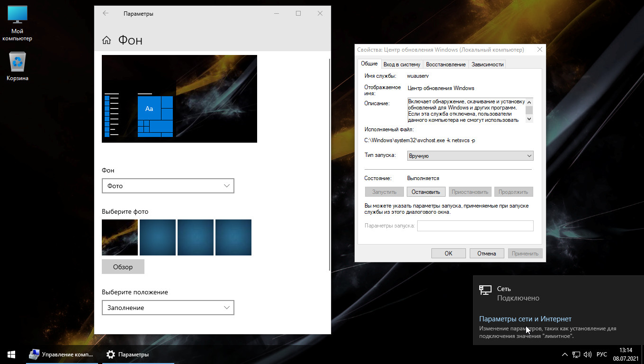Open the Корзина recycle bin icon
Image resolution: width=644 pixels, height=364 pixels.
point(18,67)
